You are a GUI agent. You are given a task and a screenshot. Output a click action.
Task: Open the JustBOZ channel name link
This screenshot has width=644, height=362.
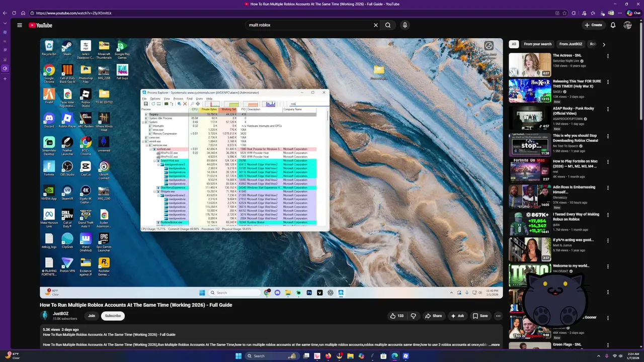coord(60,314)
